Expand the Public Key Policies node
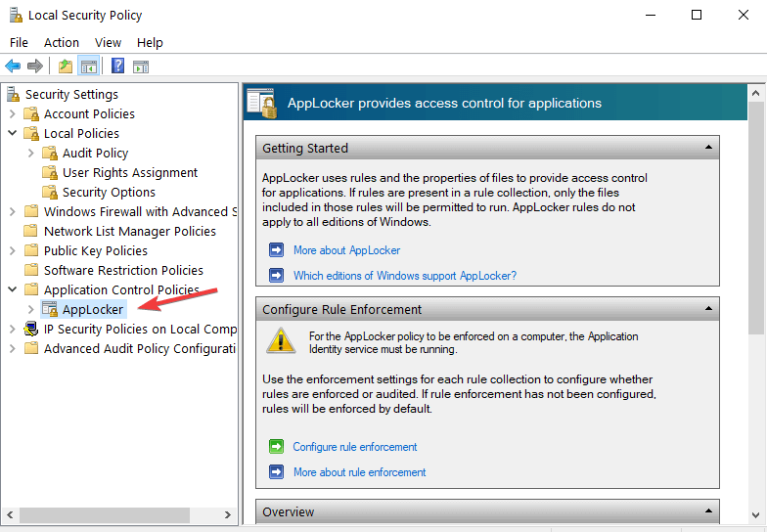The height and width of the screenshot is (532, 767). 13,250
